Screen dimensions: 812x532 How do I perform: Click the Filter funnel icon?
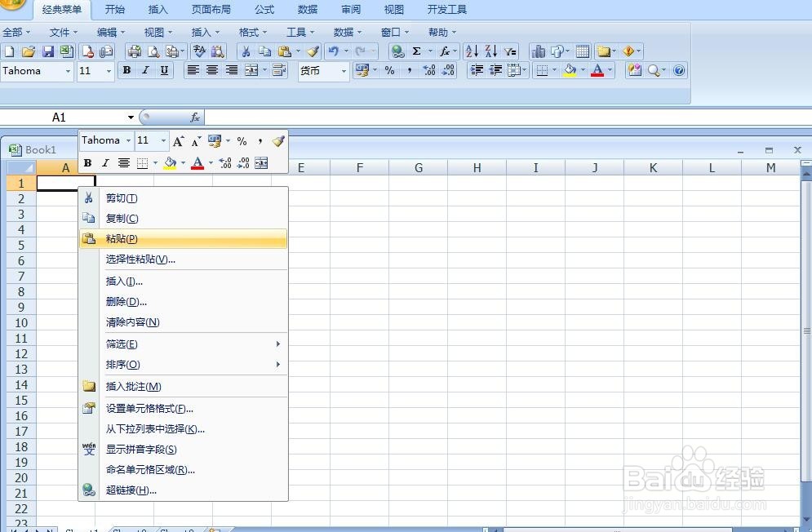click(x=510, y=51)
